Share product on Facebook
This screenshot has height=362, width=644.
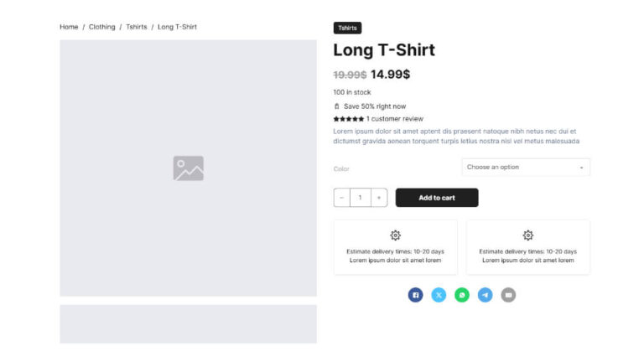coord(415,295)
